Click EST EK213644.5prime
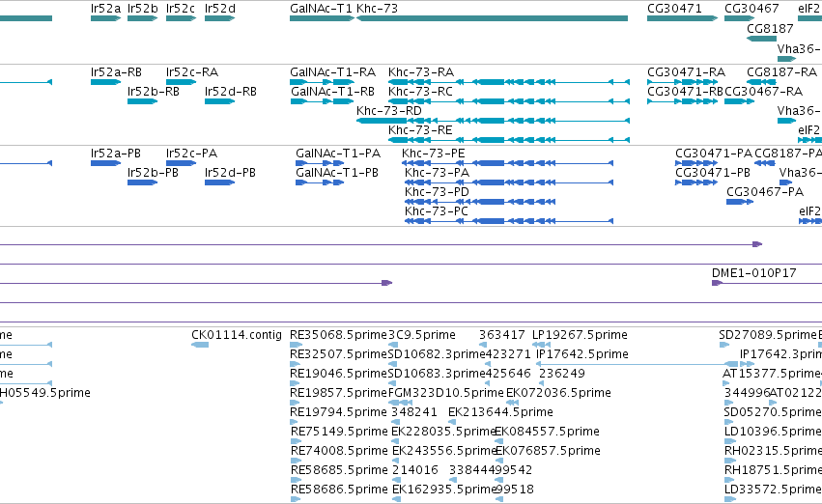This screenshot has width=822, height=504. click(500, 413)
